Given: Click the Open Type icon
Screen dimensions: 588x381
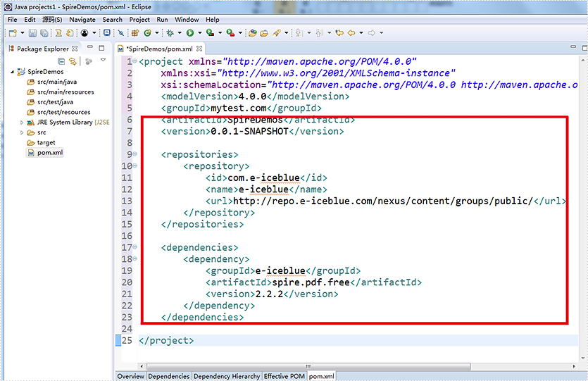Looking at the screenshot, I should tap(252, 33).
